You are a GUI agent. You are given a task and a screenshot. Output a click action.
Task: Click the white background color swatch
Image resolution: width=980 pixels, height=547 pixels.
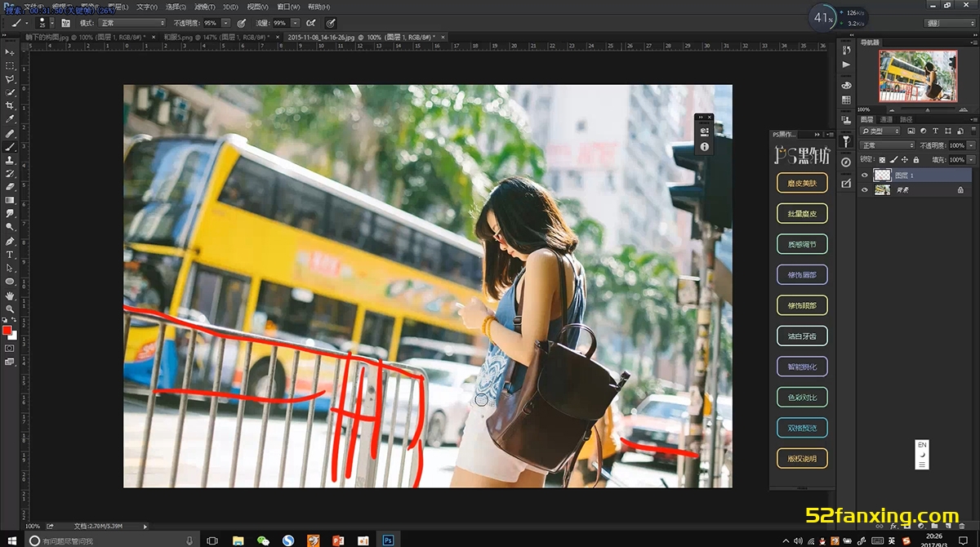coord(13,335)
